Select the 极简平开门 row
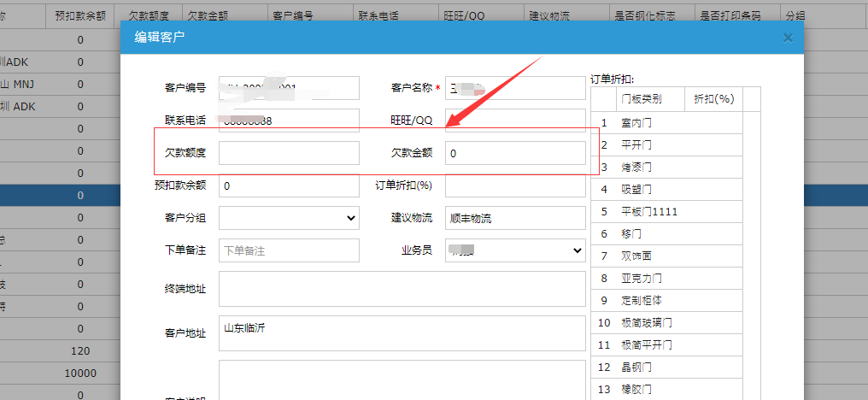Screen dimensions: 868x400 666,345
